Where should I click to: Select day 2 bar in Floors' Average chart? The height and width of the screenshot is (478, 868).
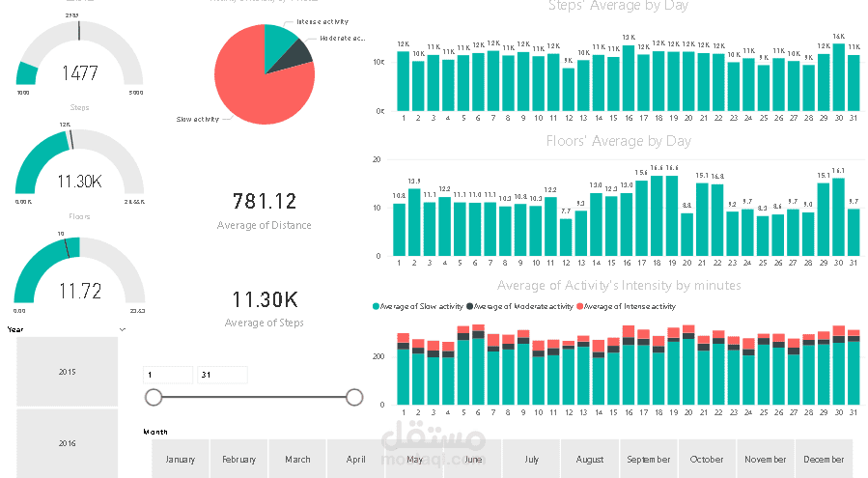coord(414,222)
